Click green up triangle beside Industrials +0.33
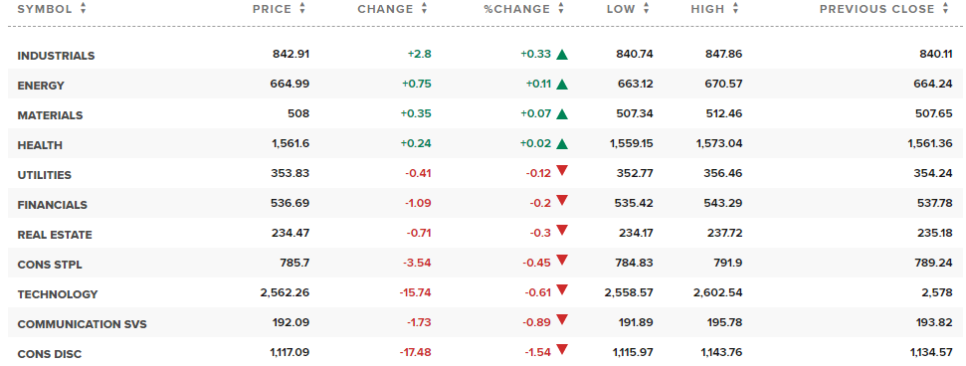This screenshot has width=966, height=366. [561, 54]
